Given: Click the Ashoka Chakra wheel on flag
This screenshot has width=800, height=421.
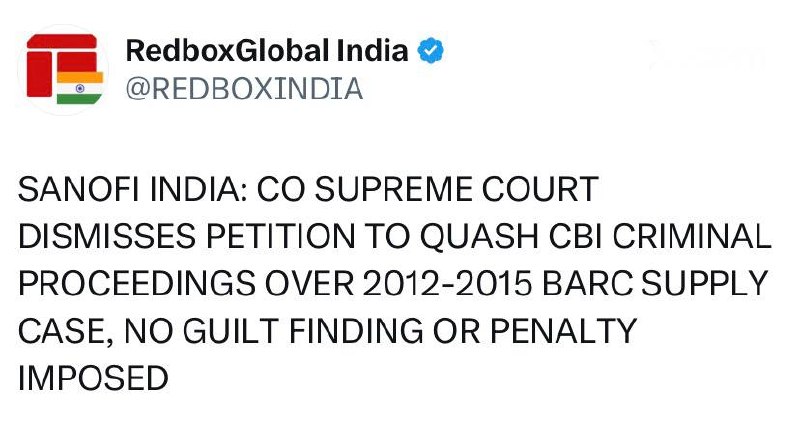Looking at the screenshot, I should click(x=80, y=88).
